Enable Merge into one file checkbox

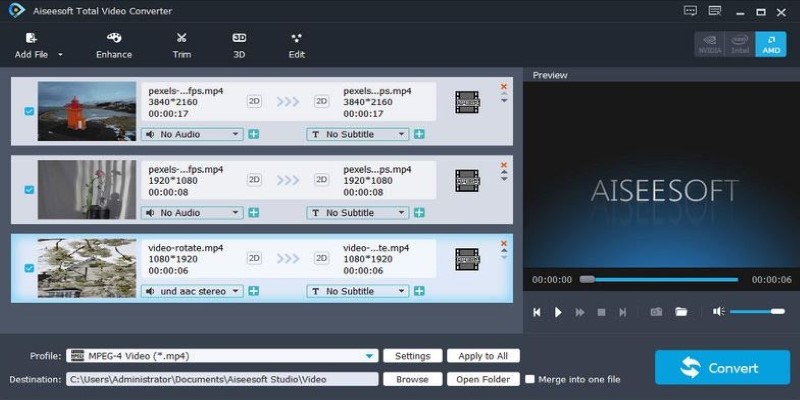pos(529,379)
